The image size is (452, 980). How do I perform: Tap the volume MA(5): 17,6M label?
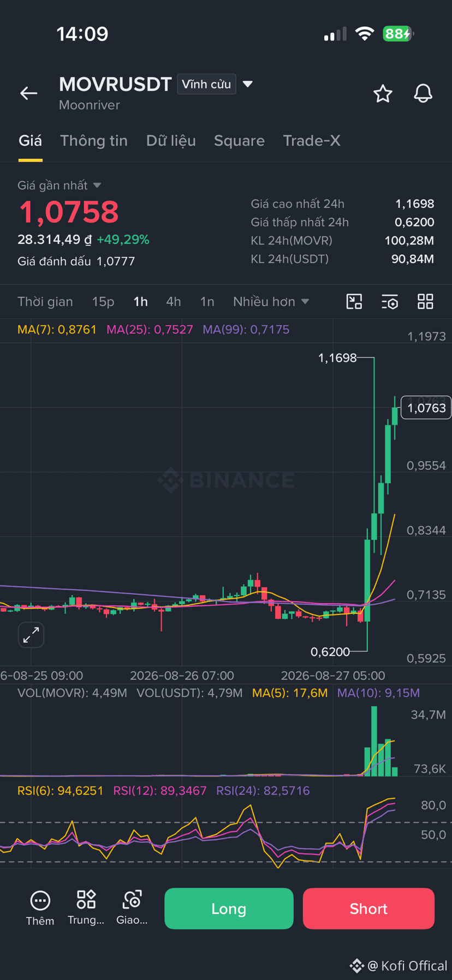[290, 693]
